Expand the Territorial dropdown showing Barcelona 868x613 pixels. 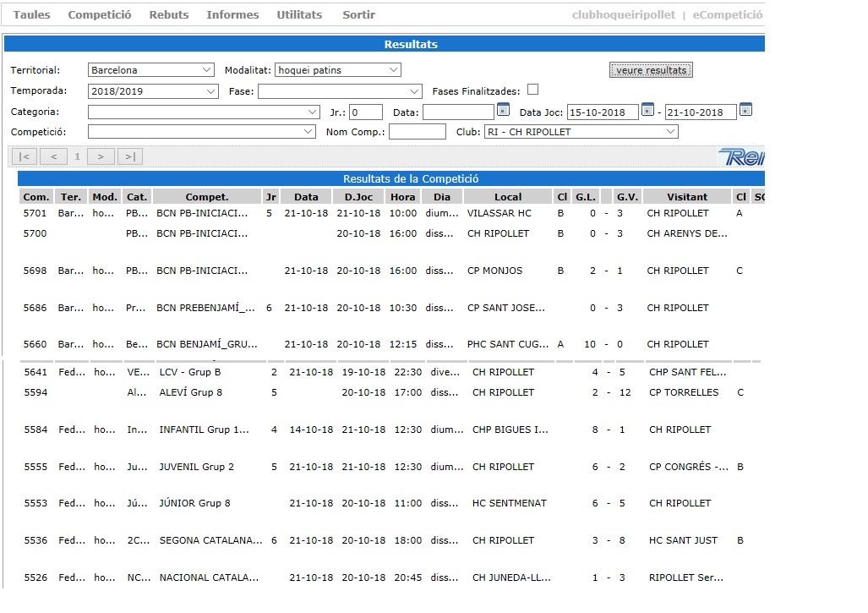click(x=150, y=70)
